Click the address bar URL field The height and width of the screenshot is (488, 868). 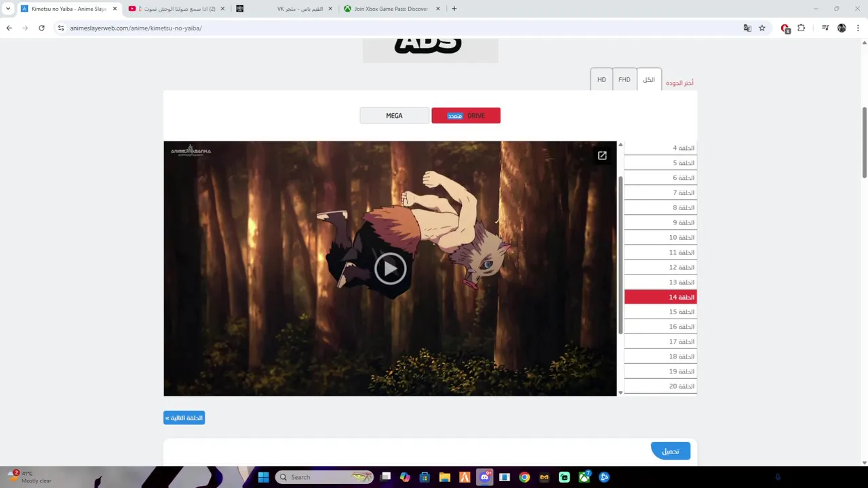400,28
